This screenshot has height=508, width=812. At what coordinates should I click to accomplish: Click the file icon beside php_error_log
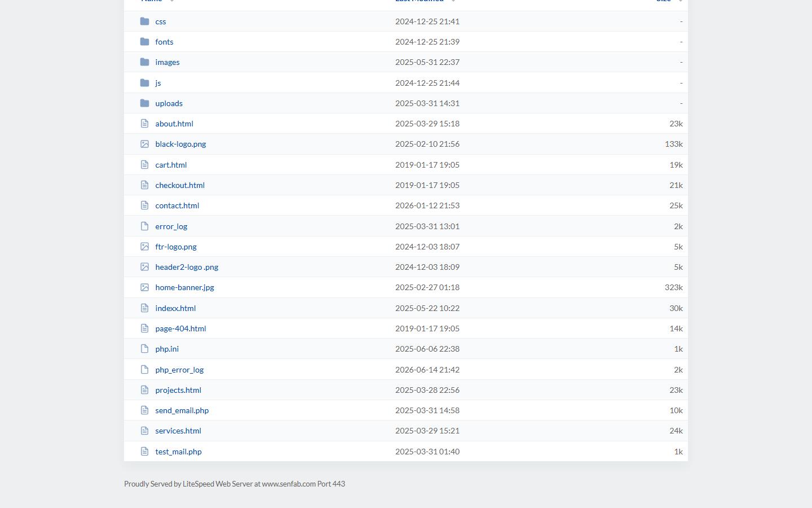point(144,370)
